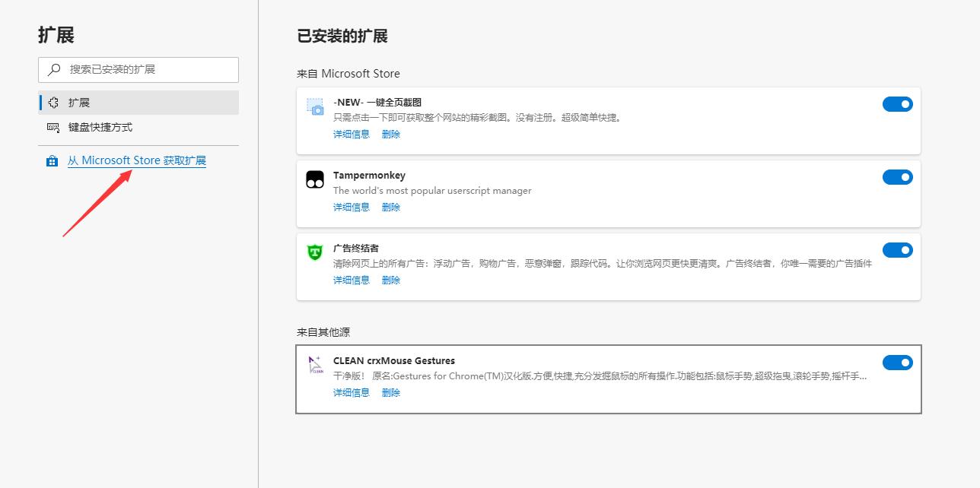Click the 广告终结者 green shield icon
Screen dimensions: 980x488
(315, 251)
